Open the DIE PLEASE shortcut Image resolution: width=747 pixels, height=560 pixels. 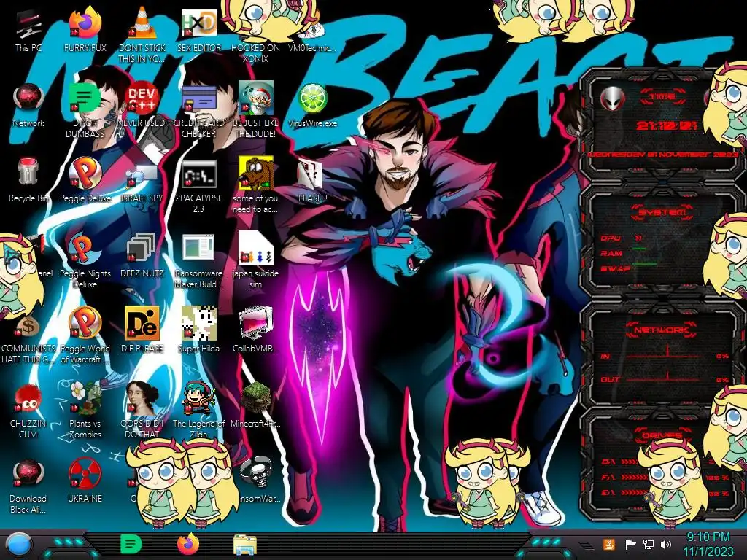(x=142, y=331)
